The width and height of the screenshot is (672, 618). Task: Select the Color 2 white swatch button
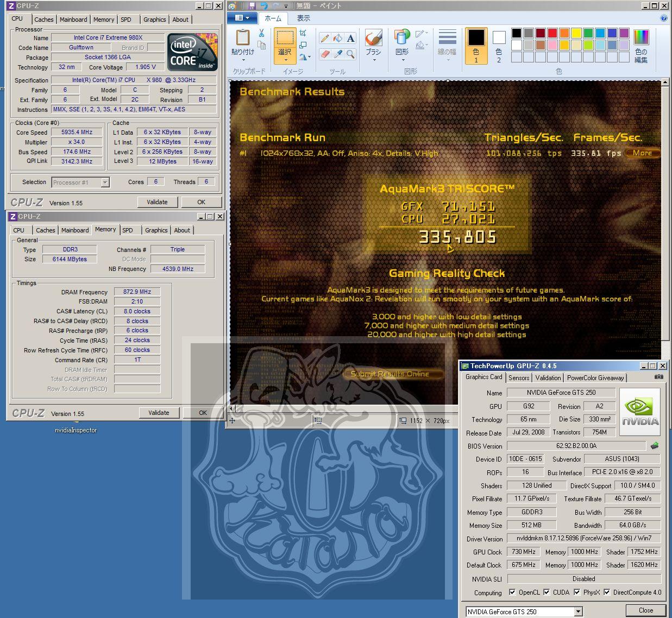point(499,46)
